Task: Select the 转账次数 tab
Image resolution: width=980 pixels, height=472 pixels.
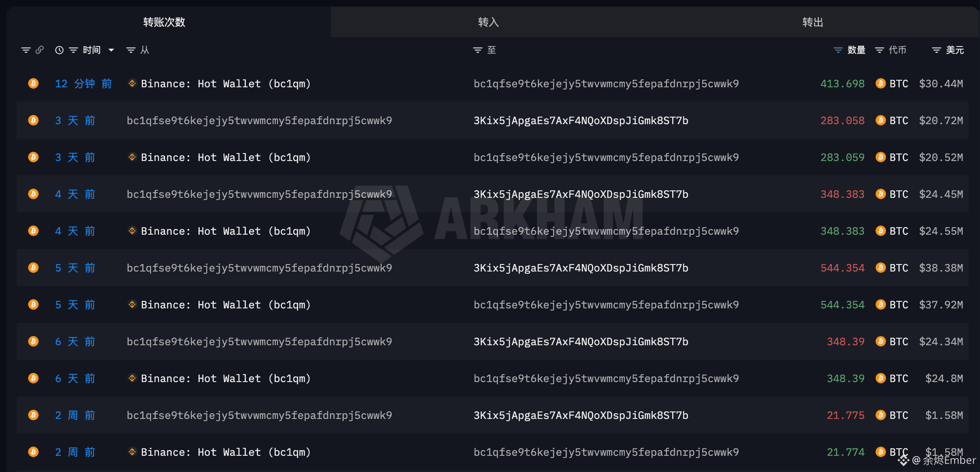Action: [164, 22]
